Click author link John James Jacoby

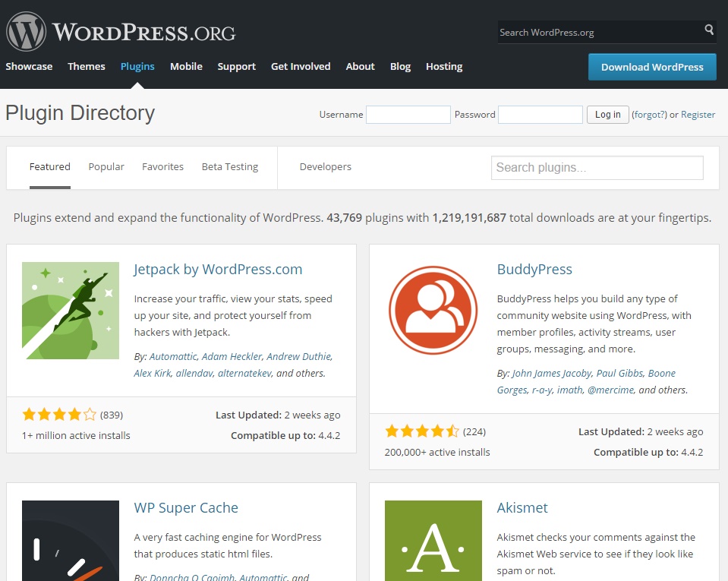(x=552, y=373)
